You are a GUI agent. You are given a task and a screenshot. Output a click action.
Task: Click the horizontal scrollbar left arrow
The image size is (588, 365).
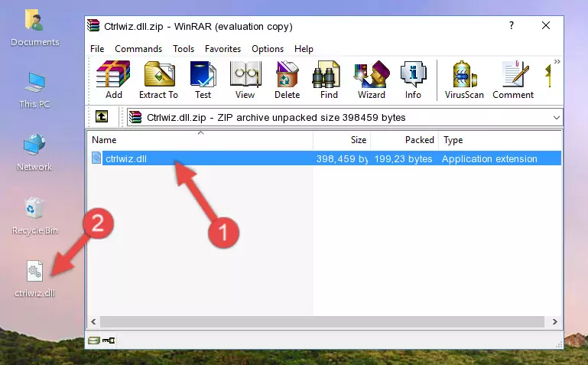point(94,321)
